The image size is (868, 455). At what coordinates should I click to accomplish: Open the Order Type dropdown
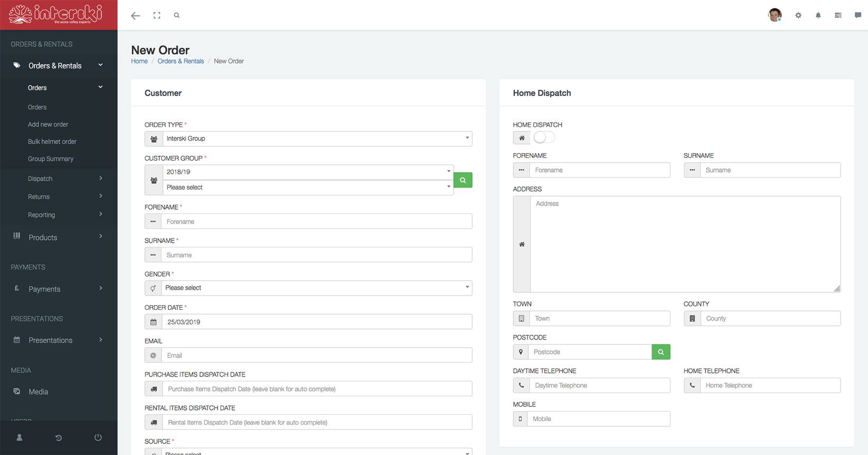318,139
